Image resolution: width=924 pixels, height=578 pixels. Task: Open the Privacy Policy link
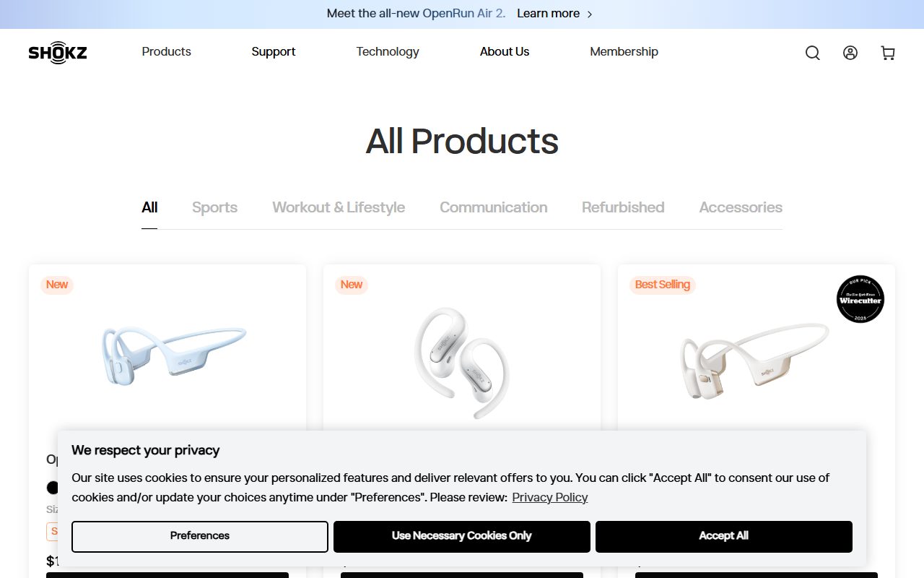(x=550, y=497)
